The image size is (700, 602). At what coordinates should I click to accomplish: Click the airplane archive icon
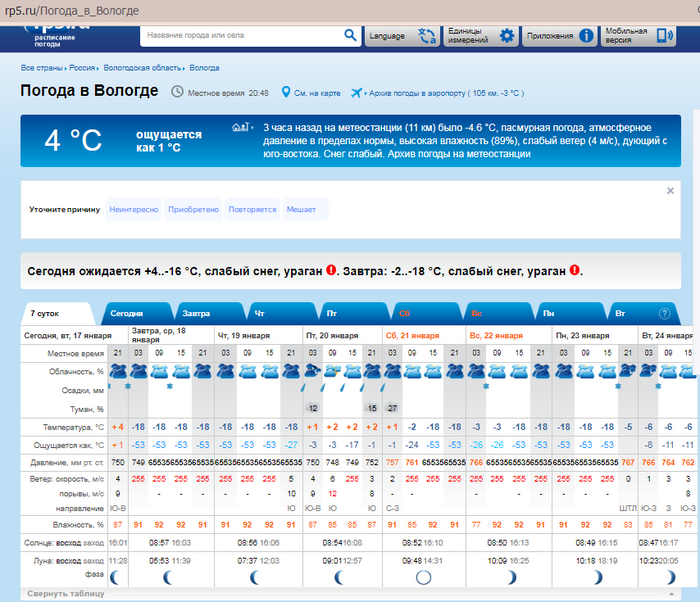356,92
